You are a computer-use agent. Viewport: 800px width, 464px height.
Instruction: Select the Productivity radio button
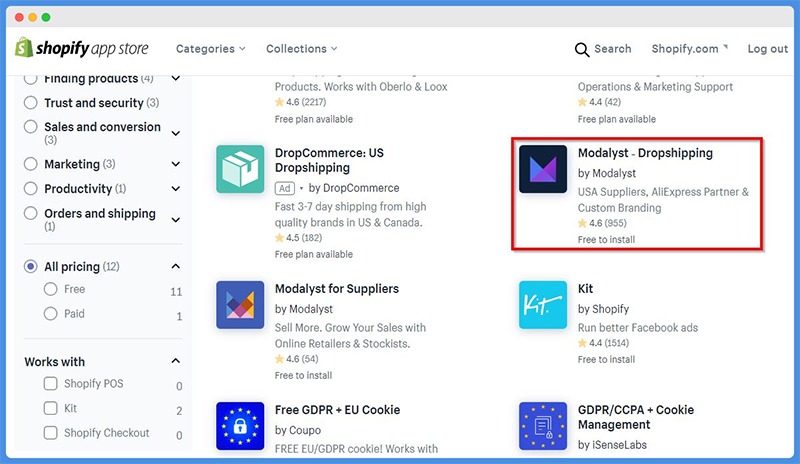(31, 188)
